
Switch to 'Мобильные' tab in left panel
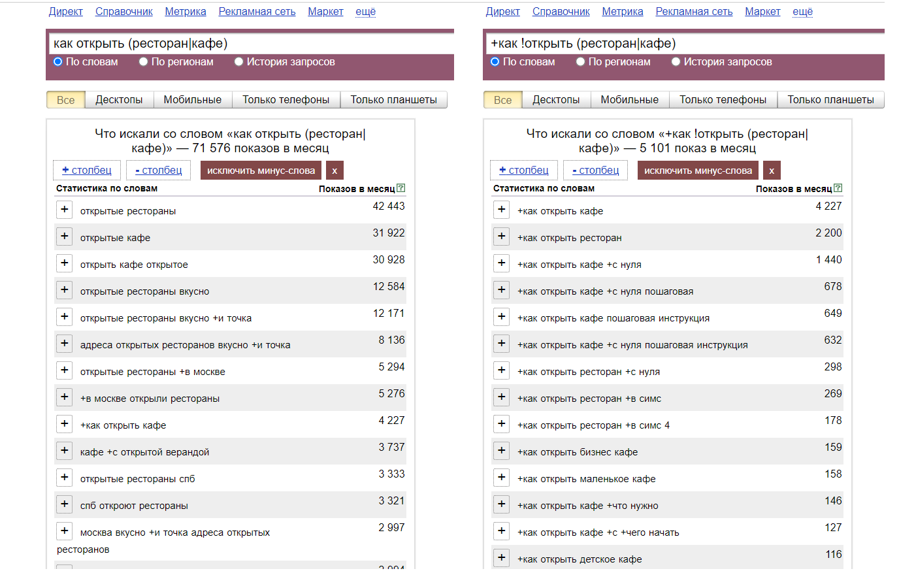(x=193, y=99)
